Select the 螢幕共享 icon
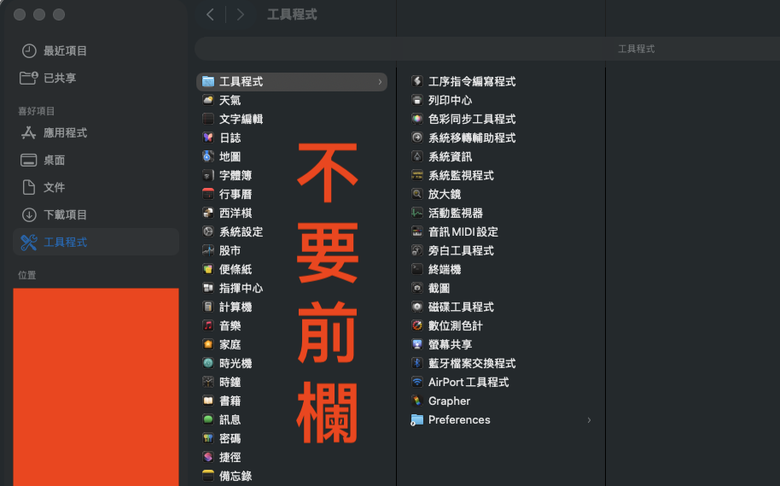The image size is (780, 486). pyautogui.click(x=417, y=345)
